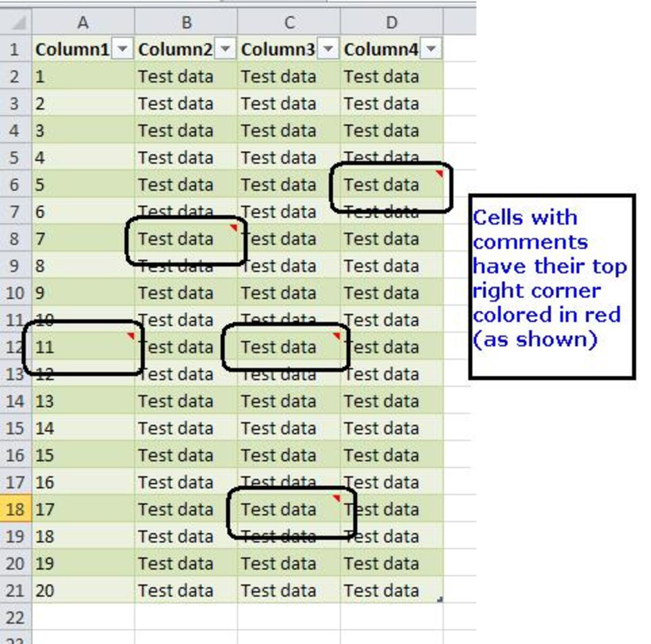Select column C header
This screenshot has height=644, width=651.
[289, 23]
